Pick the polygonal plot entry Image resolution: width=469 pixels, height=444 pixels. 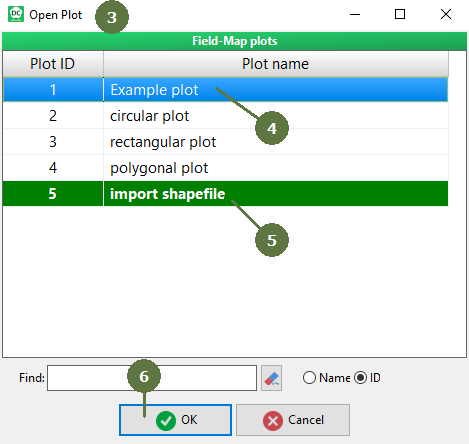[225, 168]
